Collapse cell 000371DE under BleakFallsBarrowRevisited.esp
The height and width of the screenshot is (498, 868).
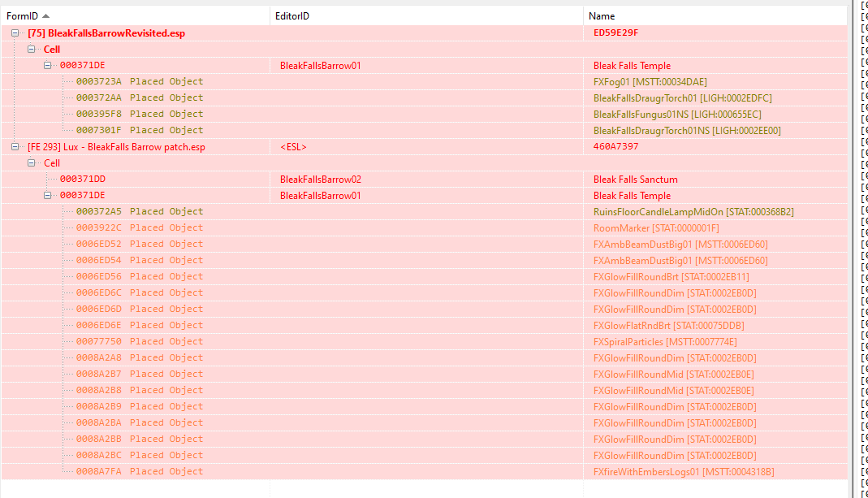[x=48, y=65]
